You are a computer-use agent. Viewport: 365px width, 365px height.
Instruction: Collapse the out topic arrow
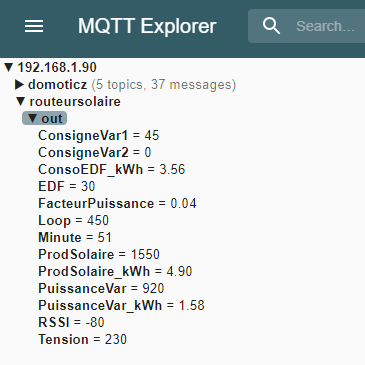coord(32,118)
